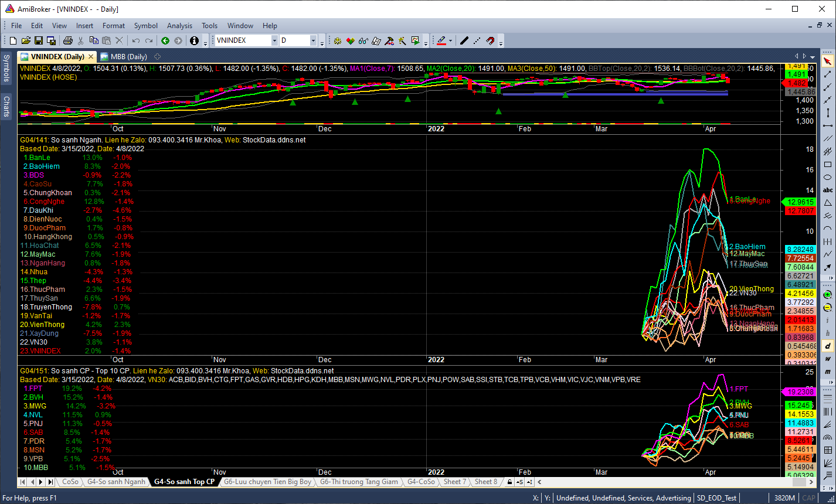
Task: Create a new document with New icon
Action: (13, 40)
